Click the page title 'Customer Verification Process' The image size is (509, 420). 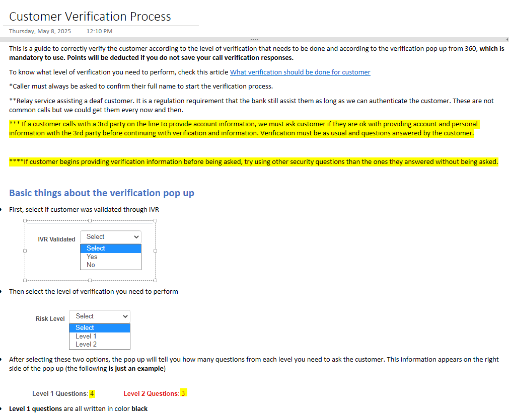coord(90,17)
